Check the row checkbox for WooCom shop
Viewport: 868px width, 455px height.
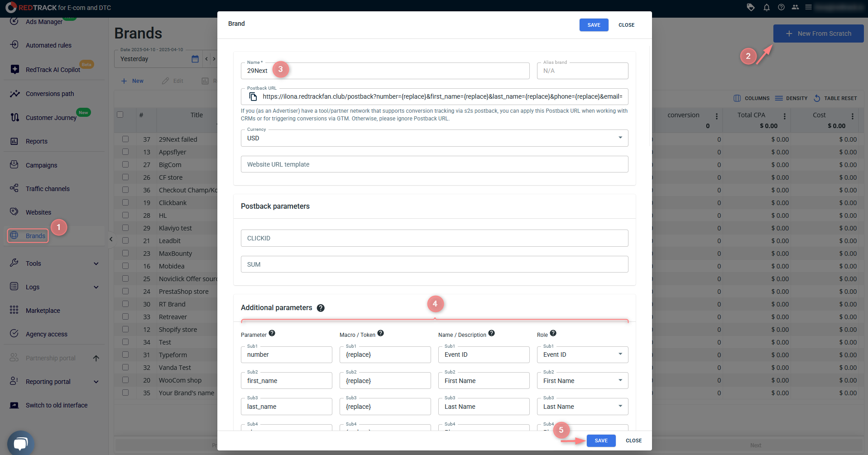pos(125,380)
